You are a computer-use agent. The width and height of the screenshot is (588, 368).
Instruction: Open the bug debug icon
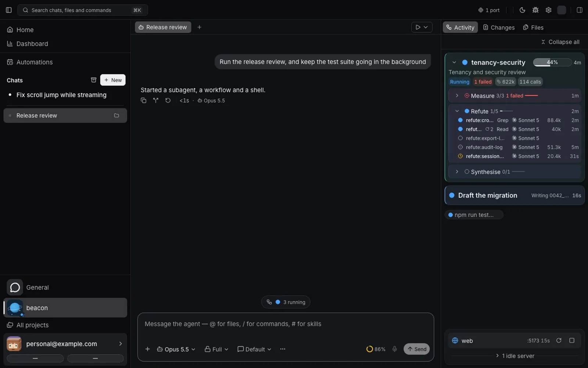point(535,10)
